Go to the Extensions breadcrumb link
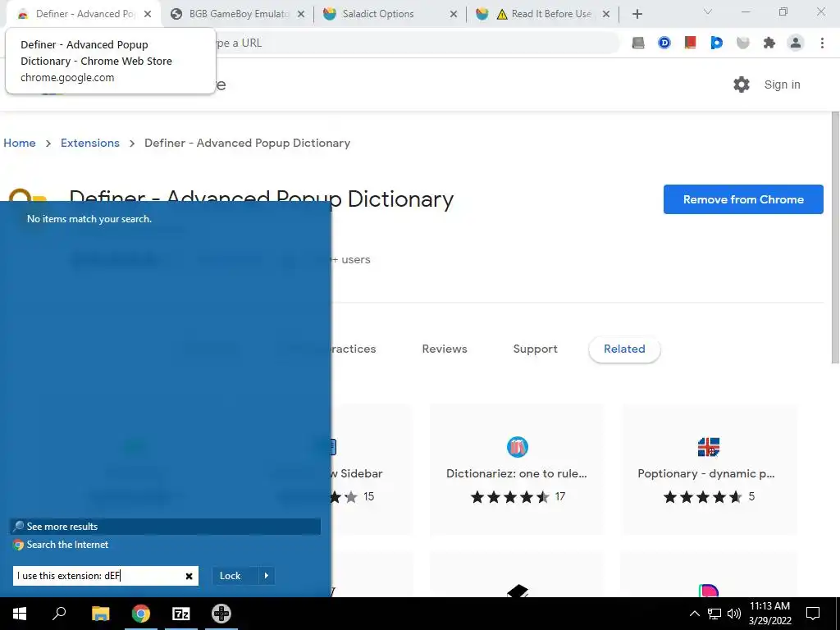840x630 pixels. coord(90,143)
